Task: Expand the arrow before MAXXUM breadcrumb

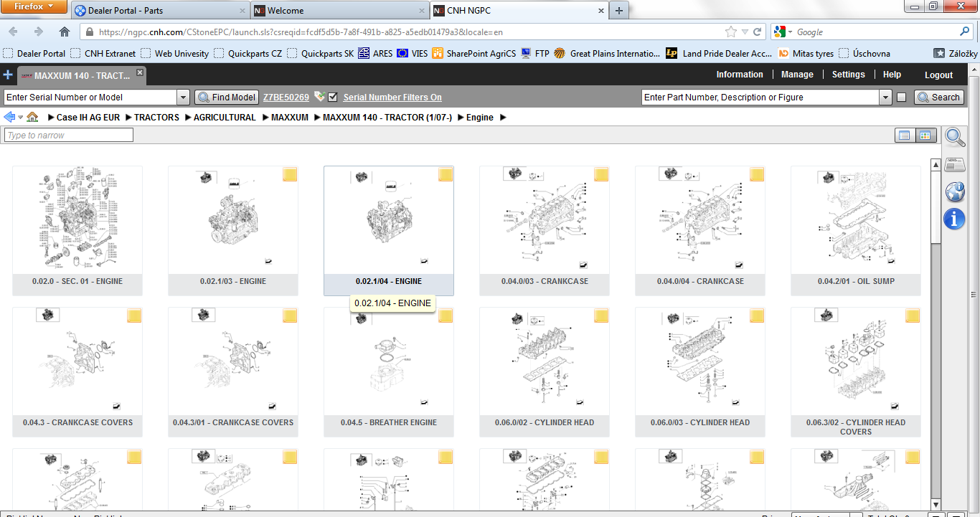Action: point(265,118)
